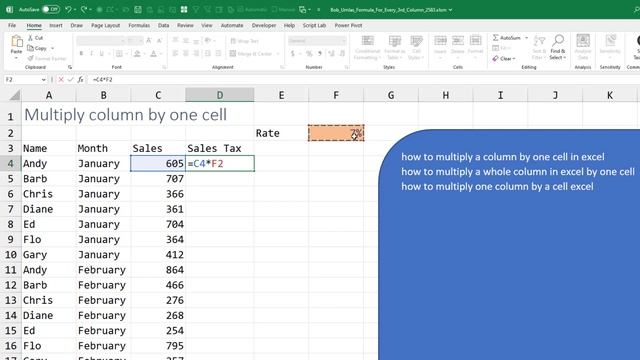Open the Clear menu

coord(504,58)
